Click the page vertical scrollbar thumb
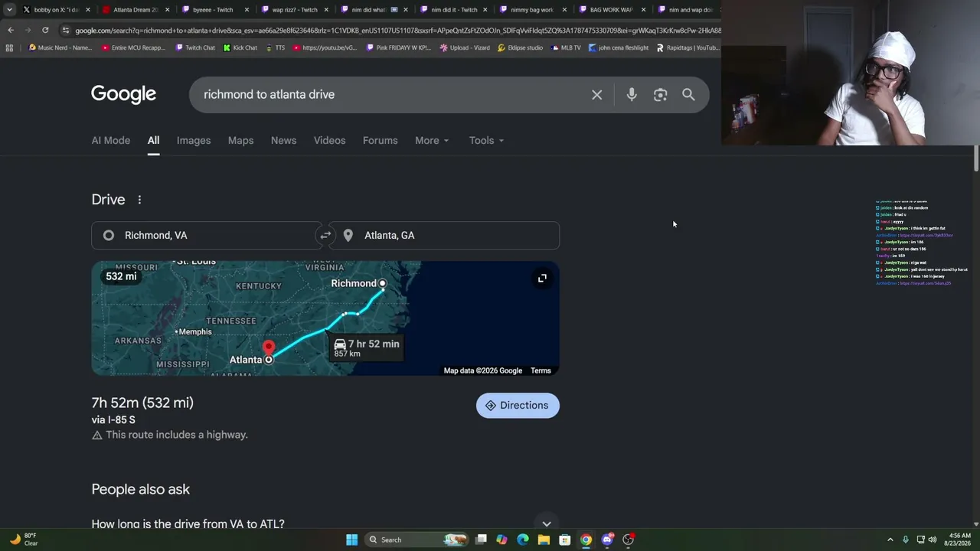 976,158
